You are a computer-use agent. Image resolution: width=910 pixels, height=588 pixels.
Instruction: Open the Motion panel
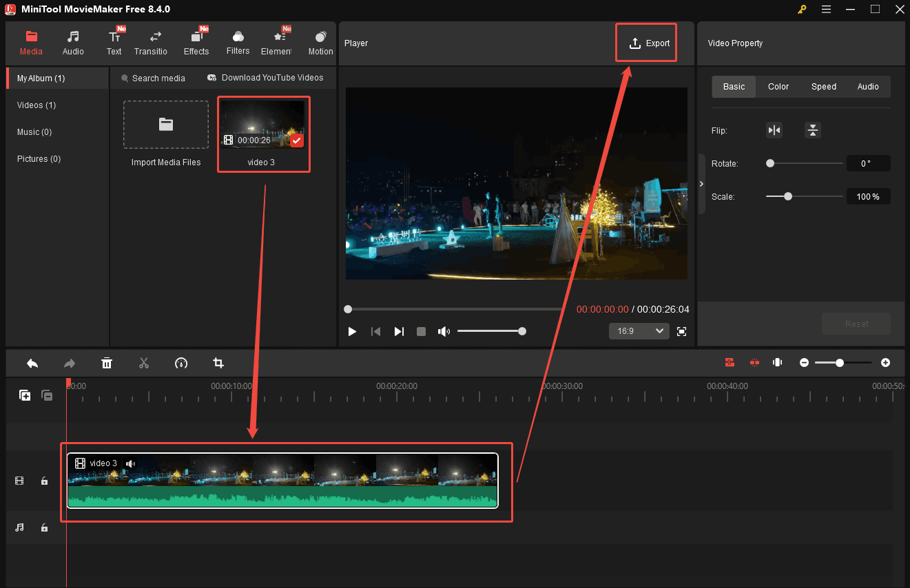pos(320,41)
